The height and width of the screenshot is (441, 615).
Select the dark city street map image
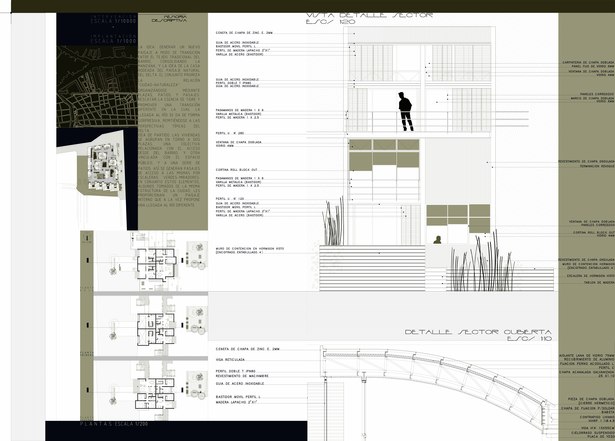[x=97, y=86]
